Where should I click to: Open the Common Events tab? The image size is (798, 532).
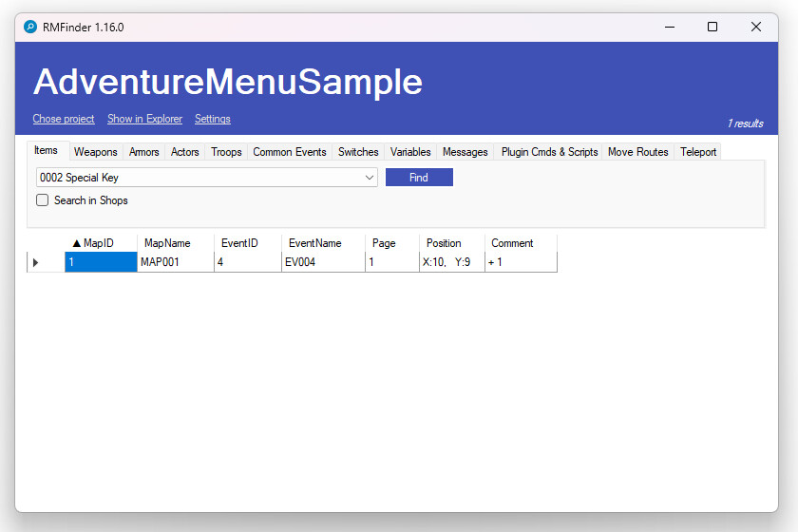[x=289, y=152]
